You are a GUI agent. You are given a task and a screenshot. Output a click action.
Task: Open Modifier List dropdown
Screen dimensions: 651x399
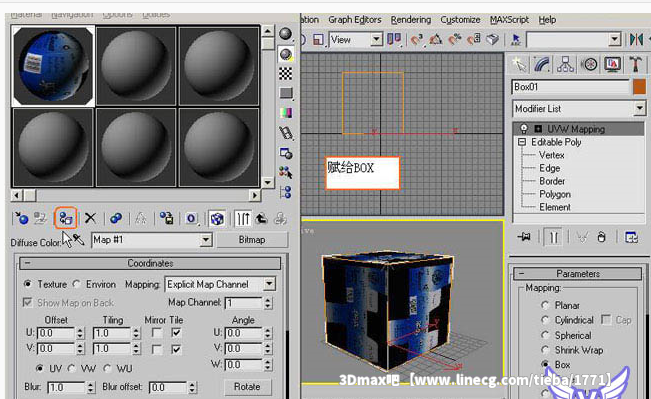640,109
